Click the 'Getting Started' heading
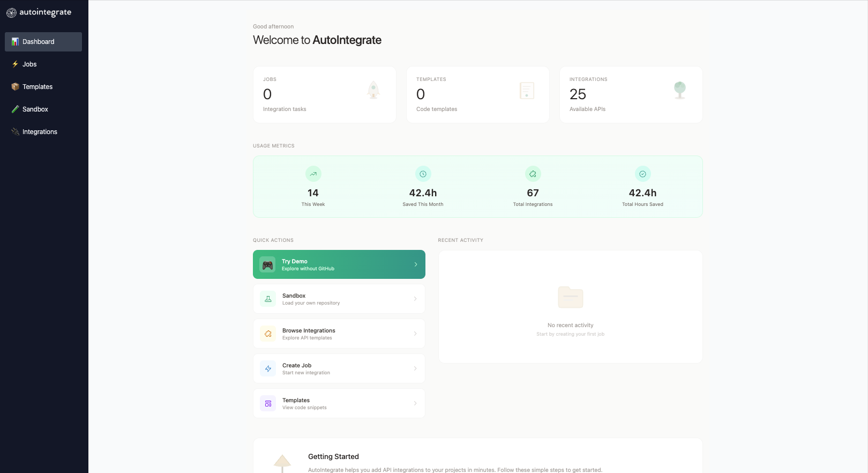Screen dimensions: 868x473 tap(333, 457)
